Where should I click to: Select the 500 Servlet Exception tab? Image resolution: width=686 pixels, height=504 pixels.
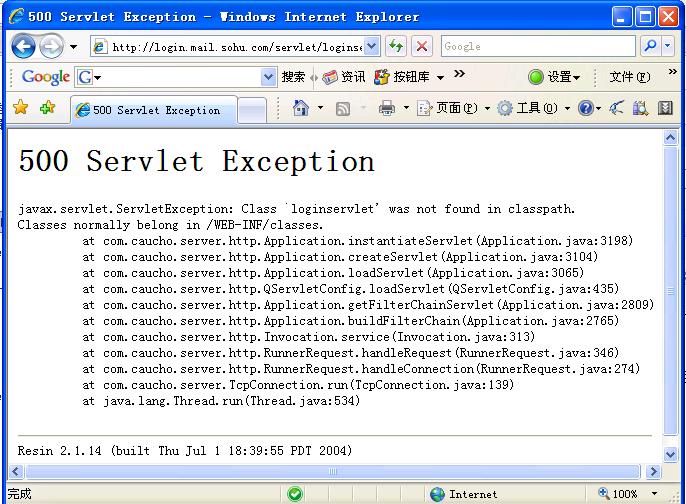coord(154,110)
